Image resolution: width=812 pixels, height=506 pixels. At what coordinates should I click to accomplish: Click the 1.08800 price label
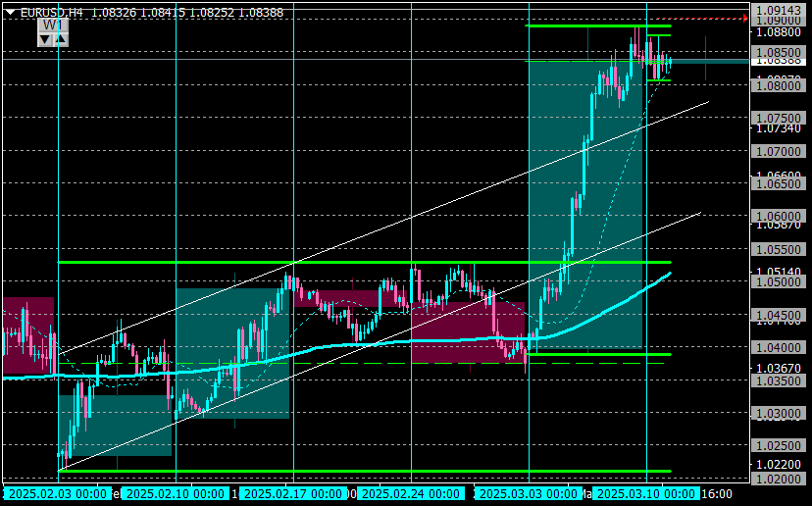pos(779,32)
